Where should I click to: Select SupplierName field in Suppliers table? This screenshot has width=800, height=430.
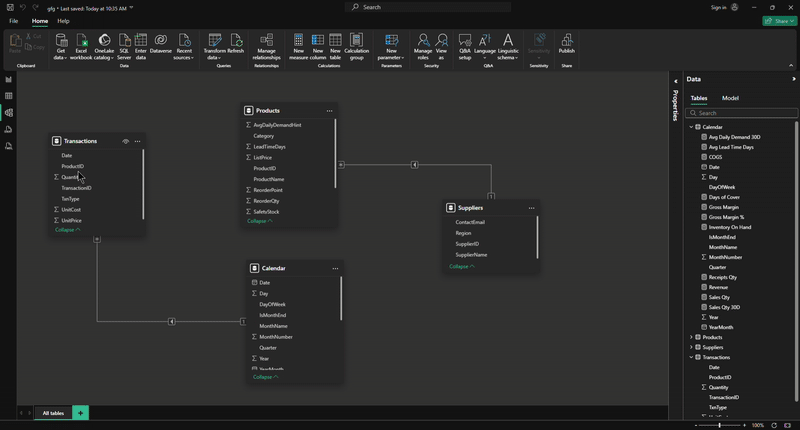(x=471, y=255)
